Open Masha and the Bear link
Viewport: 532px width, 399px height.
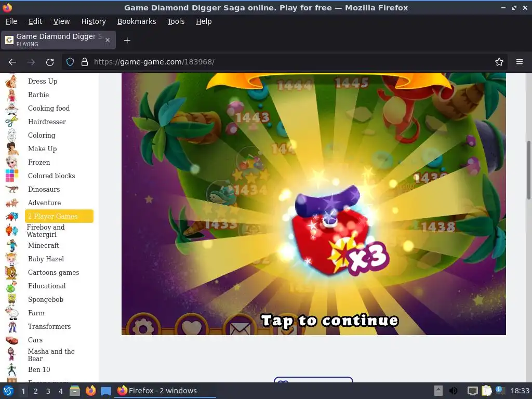51,355
